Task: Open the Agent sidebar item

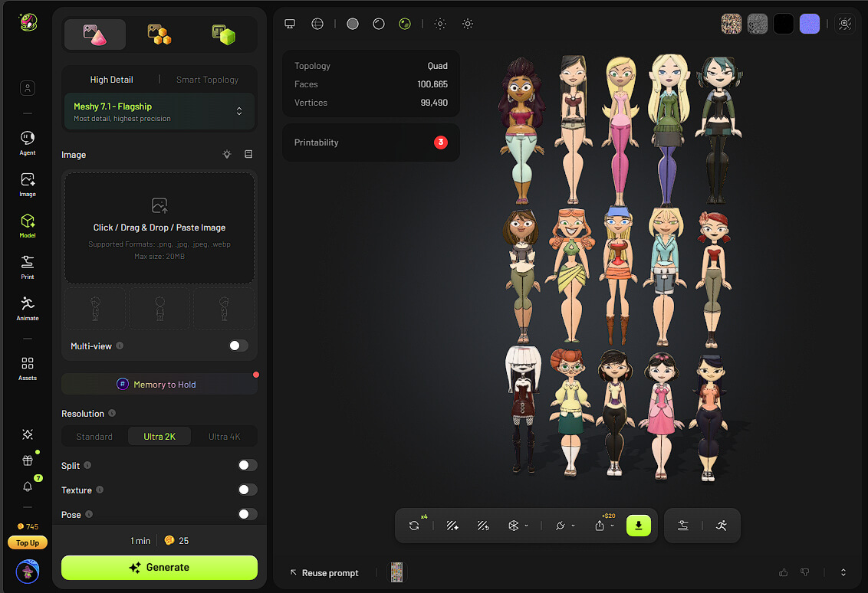Action: coord(27,143)
